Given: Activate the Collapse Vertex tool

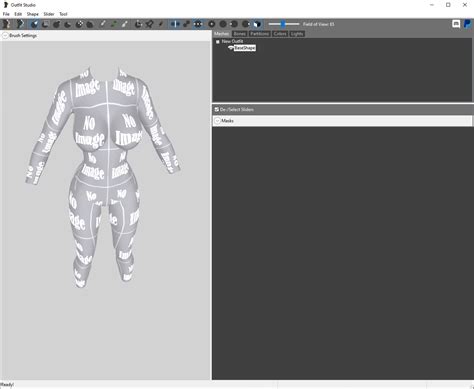Looking at the screenshot, I should (x=138, y=24).
